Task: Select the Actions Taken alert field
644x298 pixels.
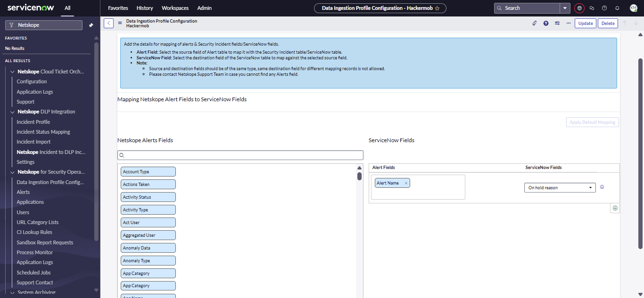Action: point(148,185)
